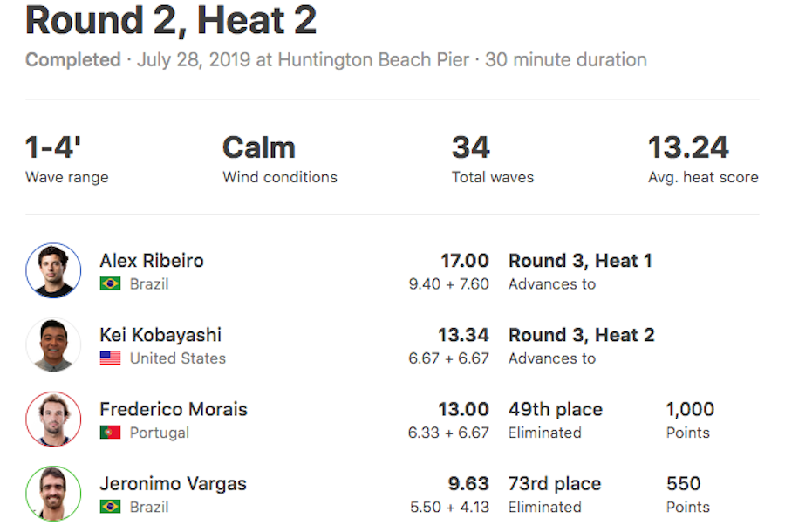Click Frederico Morais's 49th place result
The width and height of the screenshot is (785, 532).
click(x=556, y=409)
